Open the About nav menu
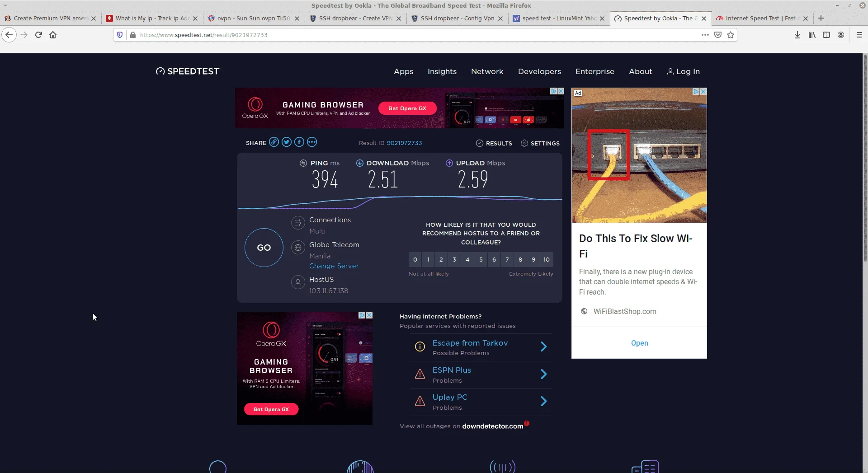The height and width of the screenshot is (473, 868). (x=640, y=71)
